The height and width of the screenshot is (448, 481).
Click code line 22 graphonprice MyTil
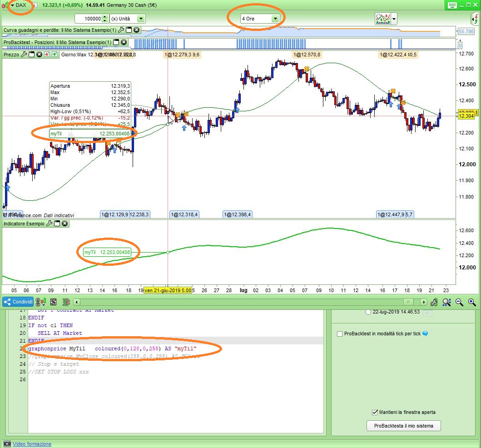click(112, 348)
